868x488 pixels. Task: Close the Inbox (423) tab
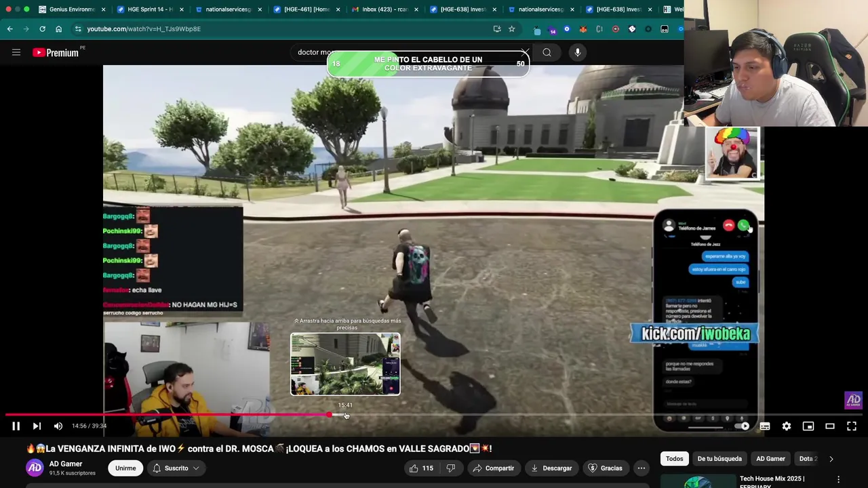pos(416,9)
